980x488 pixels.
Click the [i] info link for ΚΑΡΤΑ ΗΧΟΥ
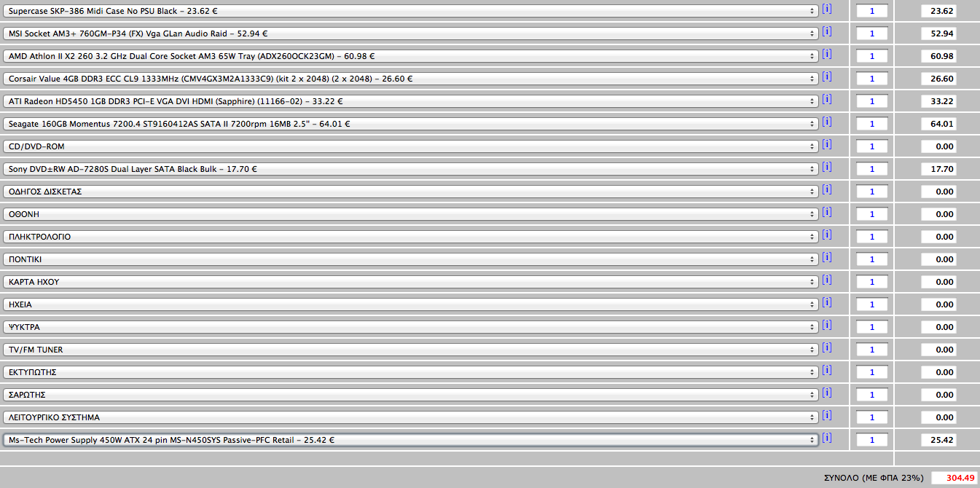826,280
